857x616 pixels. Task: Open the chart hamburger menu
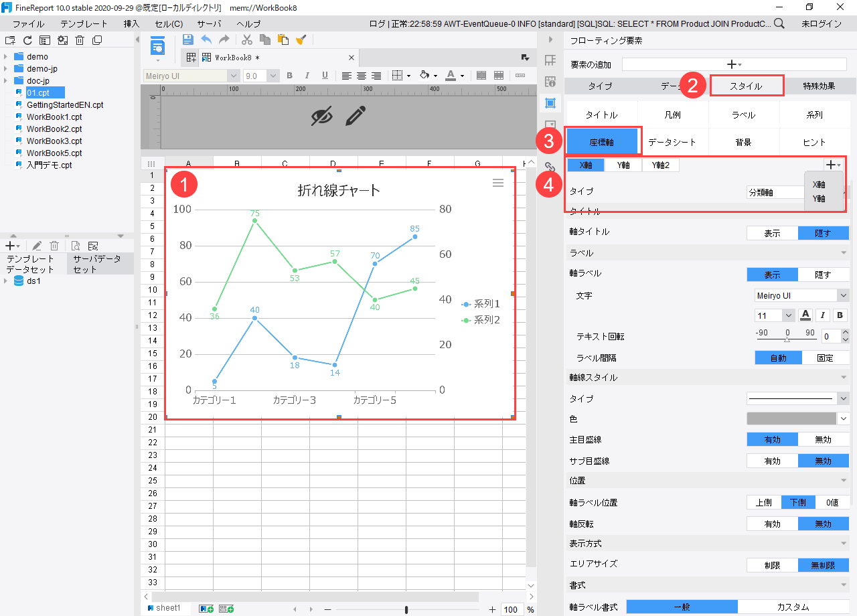point(497,183)
